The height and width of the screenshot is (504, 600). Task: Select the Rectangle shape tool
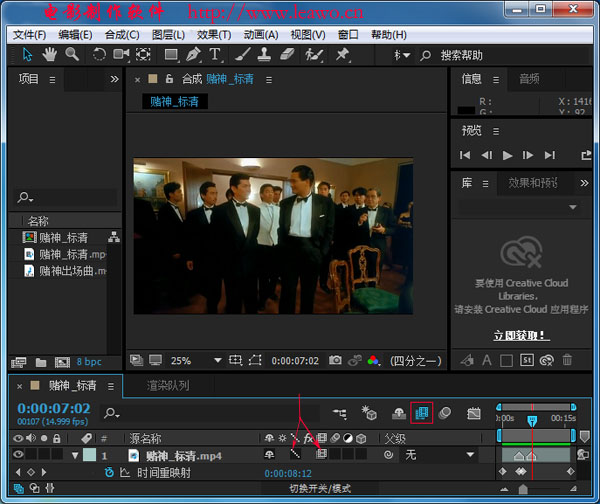click(171, 55)
